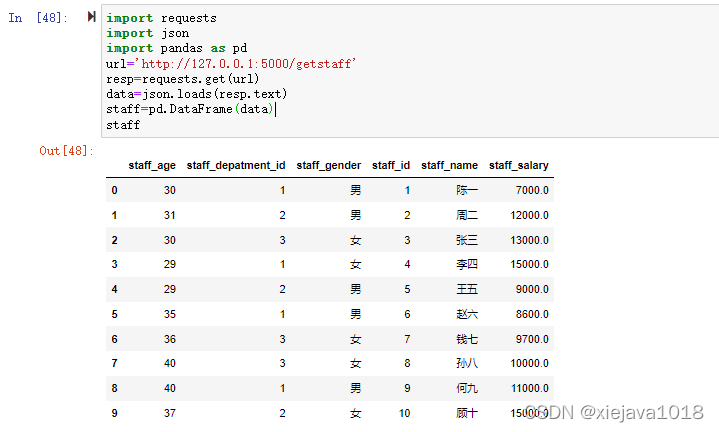Screen dimensions: 719x432
Task: Click the 'data=json.loads(resp.text)' line
Action: (x=197, y=94)
